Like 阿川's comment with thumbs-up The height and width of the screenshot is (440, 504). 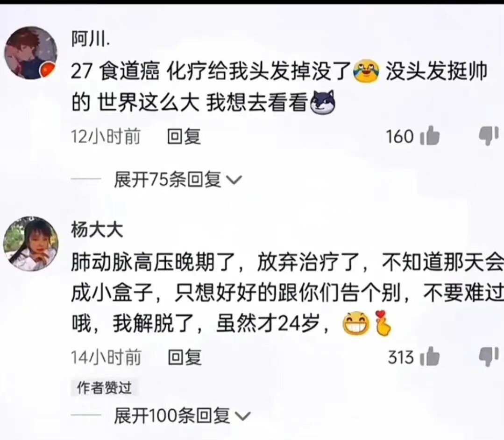pos(430,135)
